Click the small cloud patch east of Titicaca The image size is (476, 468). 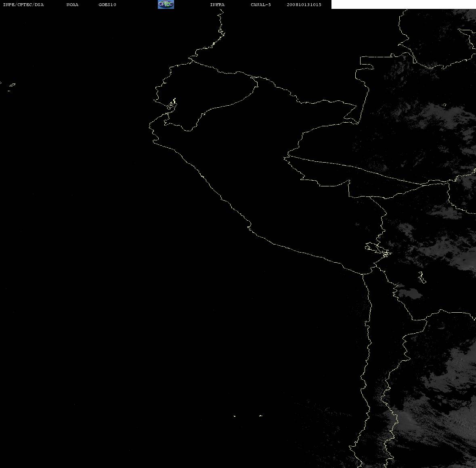point(410,294)
